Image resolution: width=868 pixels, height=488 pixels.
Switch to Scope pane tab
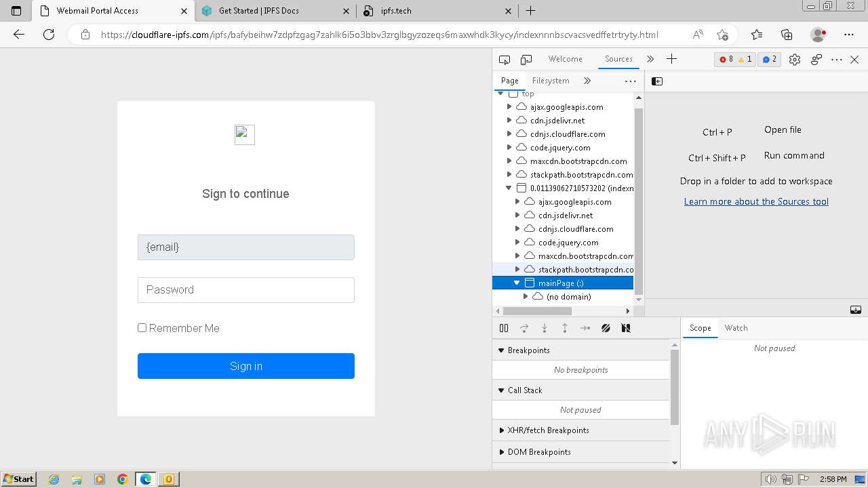pos(701,328)
